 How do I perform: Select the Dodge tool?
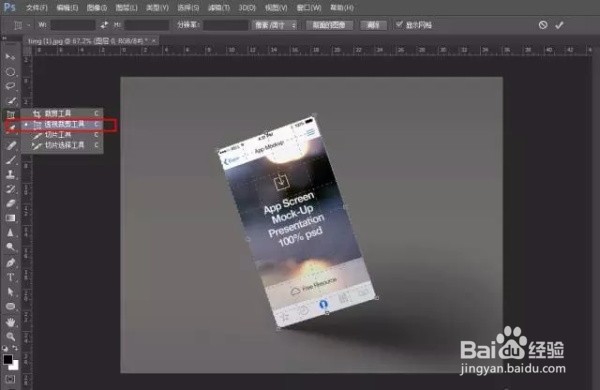click(10, 247)
